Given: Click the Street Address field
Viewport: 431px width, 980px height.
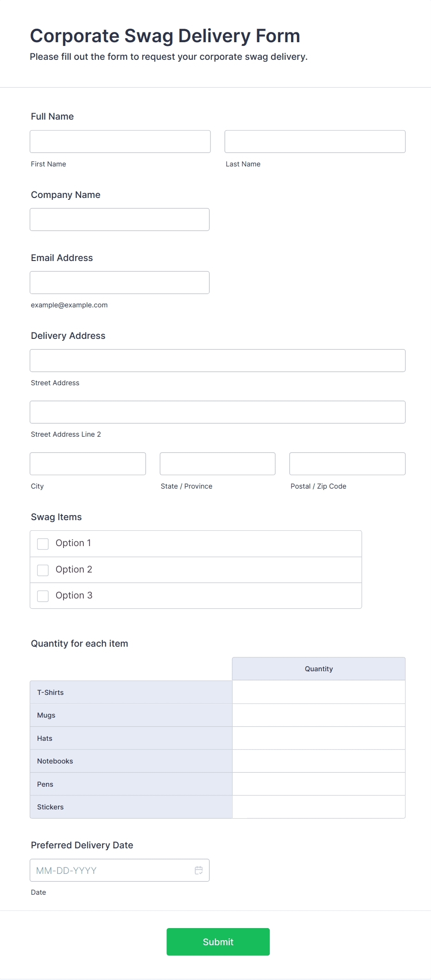Looking at the screenshot, I should pos(217,360).
